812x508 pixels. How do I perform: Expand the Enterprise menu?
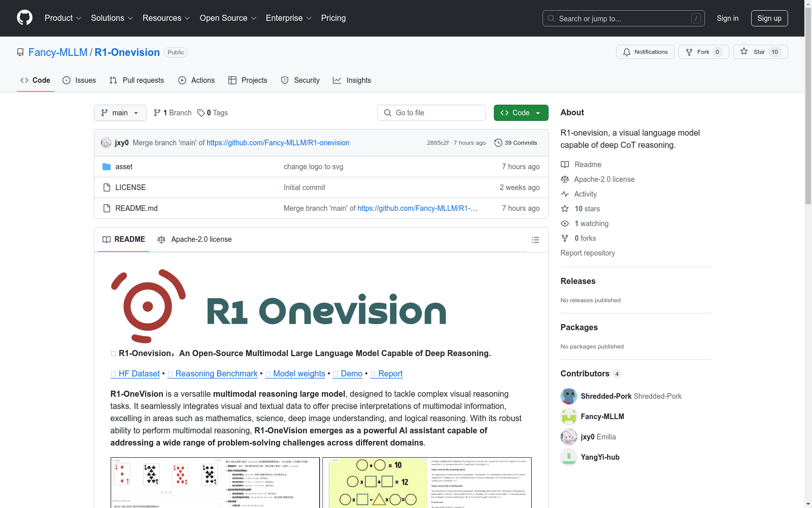289,18
